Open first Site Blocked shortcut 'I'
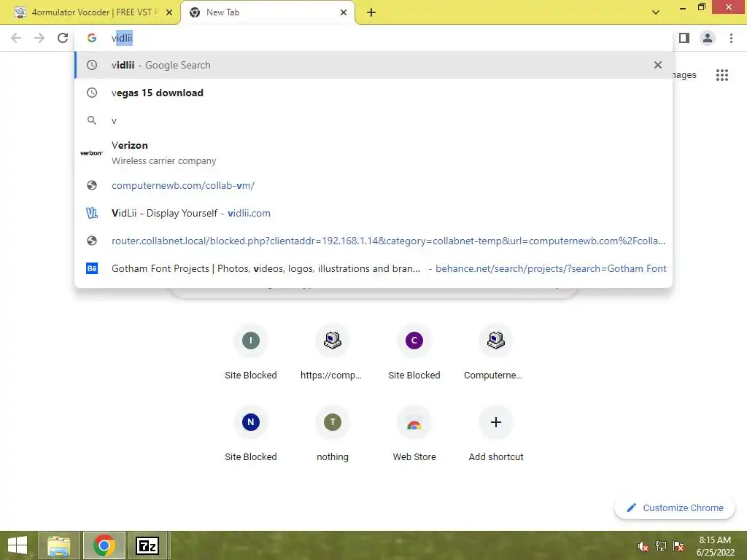This screenshot has width=747, height=560. 251,352
